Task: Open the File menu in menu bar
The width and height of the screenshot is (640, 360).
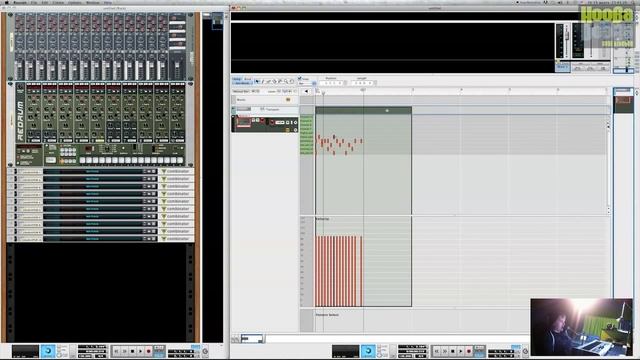Action: 34,2
